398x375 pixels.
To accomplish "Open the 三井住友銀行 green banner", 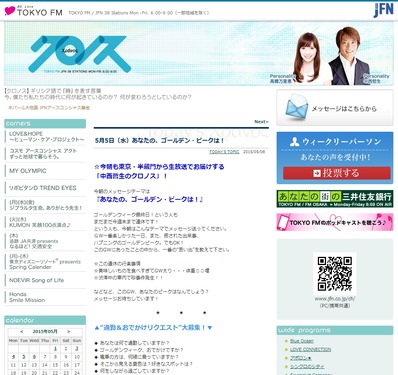I will (335, 199).
